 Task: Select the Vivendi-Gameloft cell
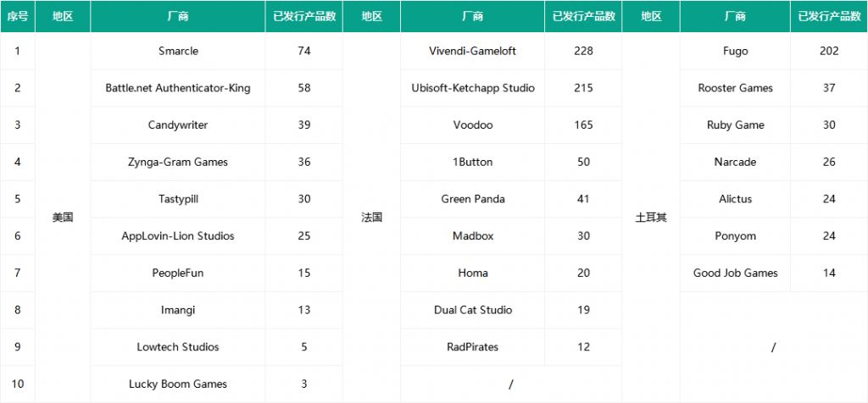[x=473, y=51]
